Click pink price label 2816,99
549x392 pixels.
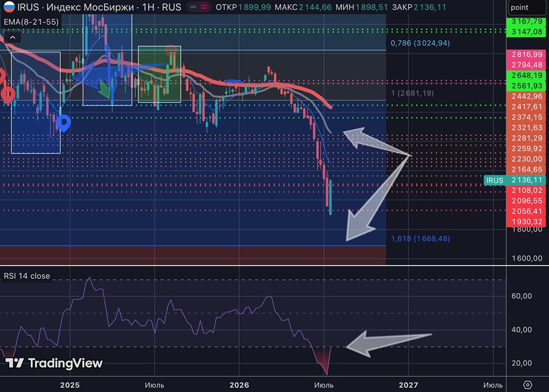point(526,54)
